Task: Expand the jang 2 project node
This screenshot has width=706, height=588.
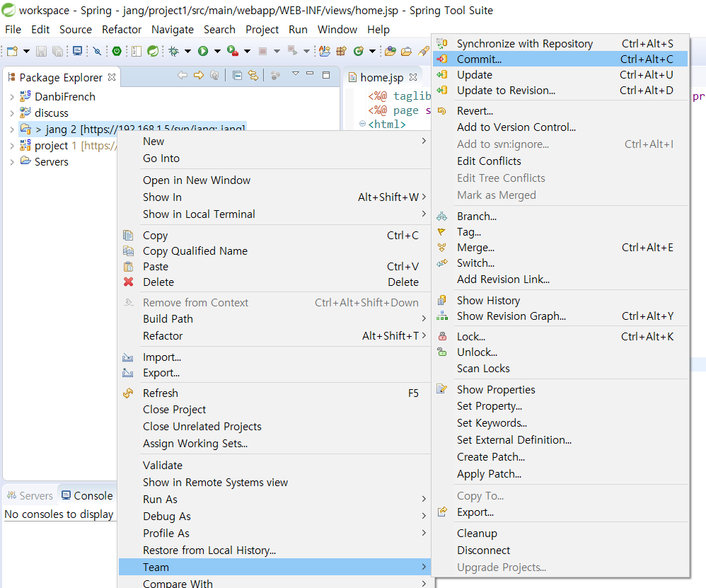Action: (x=12, y=129)
